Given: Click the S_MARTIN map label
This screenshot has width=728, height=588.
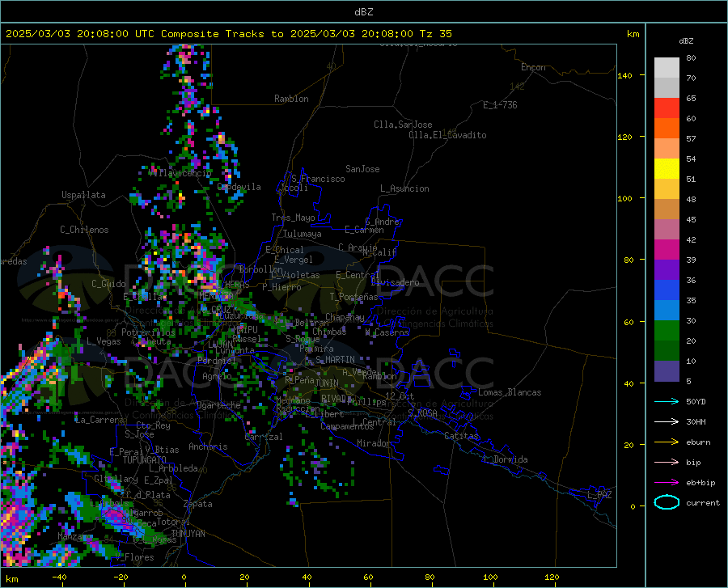Looking at the screenshot, I should 335,360.
